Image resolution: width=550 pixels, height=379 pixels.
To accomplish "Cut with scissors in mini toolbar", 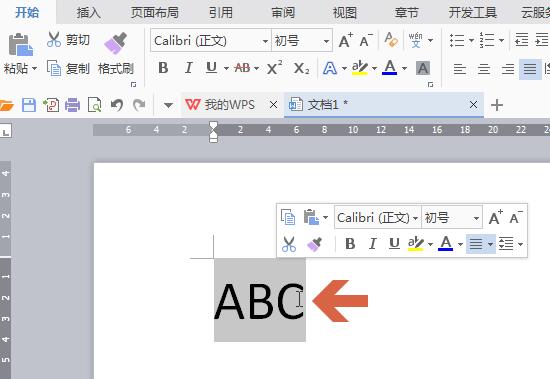I will 289,244.
